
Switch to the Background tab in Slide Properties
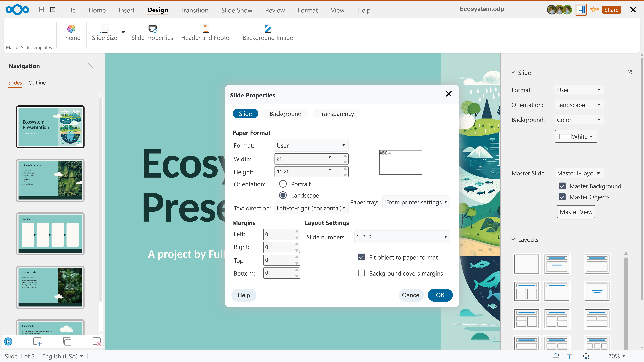pyautogui.click(x=285, y=113)
